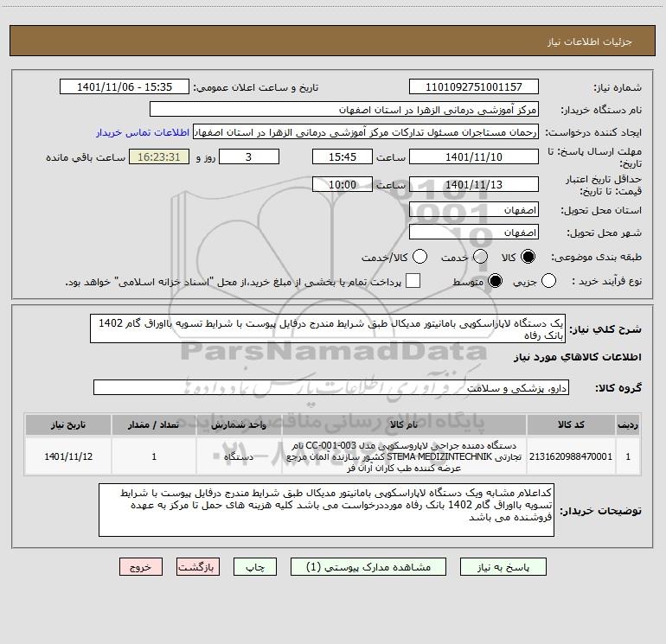The image size is (666, 644).
Task: Click the remaining time field 16:23:31
Action: click(x=159, y=157)
